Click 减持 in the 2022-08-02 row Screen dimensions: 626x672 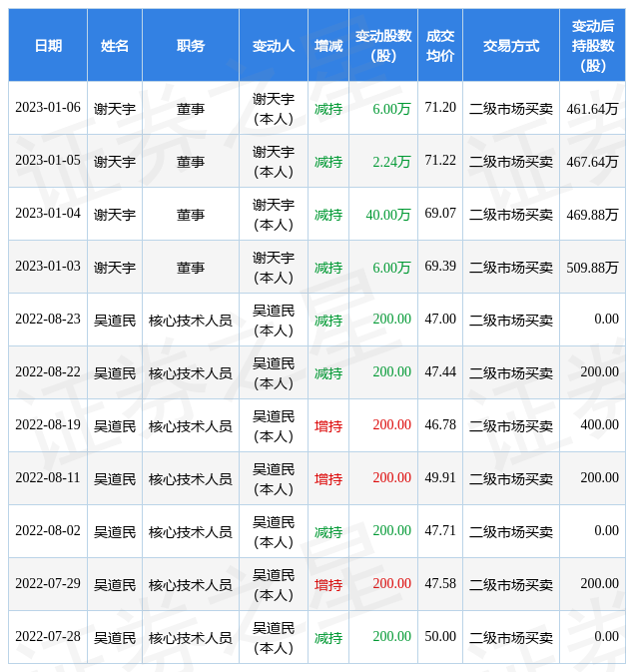pos(328,532)
